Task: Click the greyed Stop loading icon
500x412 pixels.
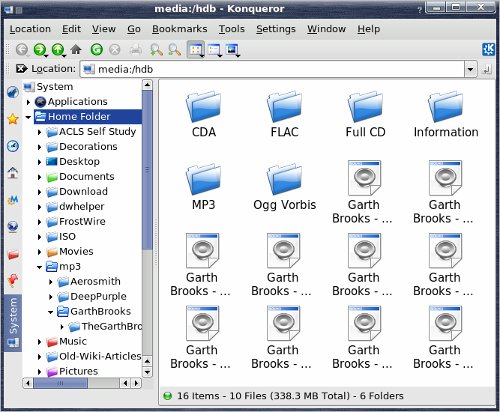Action: pyautogui.click(x=115, y=50)
